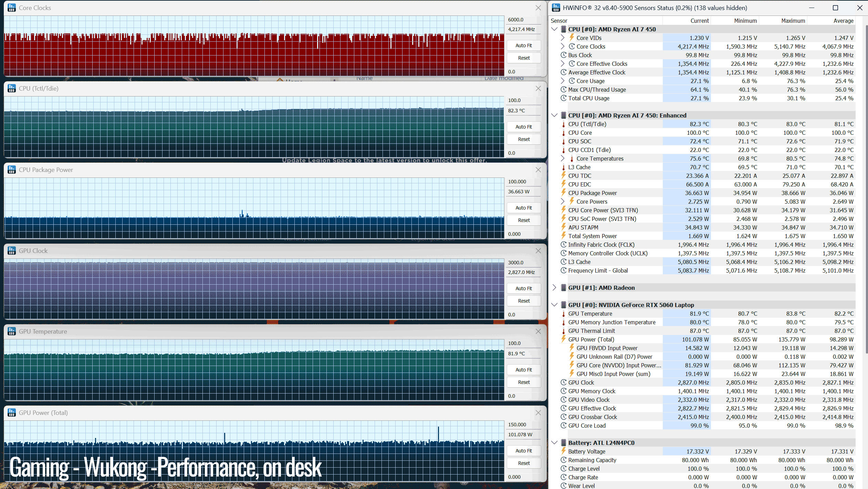Click the clock icon beside Bus Clock
868x489 pixels.
(x=564, y=55)
